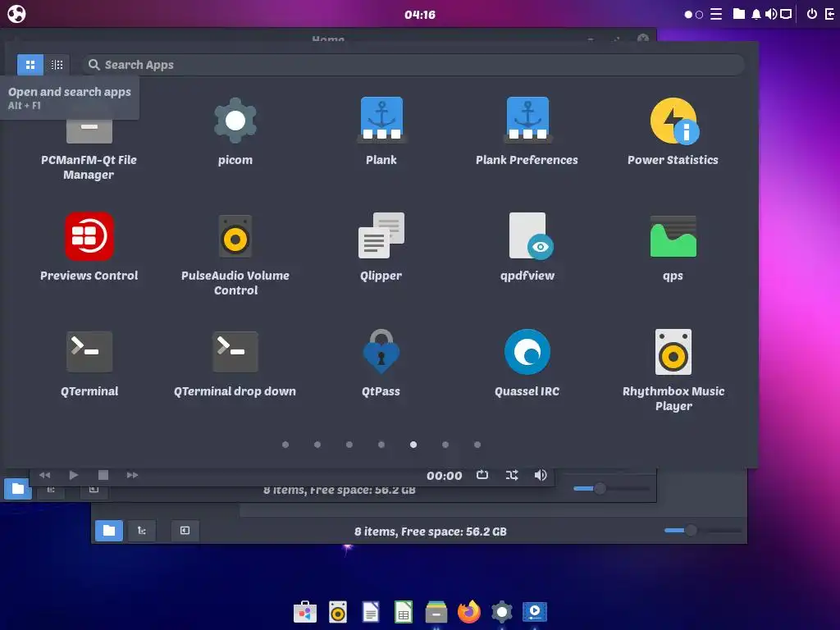Viewport: 840px width, 630px height.
Task: Go to fourth page of apps
Action: tap(381, 445)
